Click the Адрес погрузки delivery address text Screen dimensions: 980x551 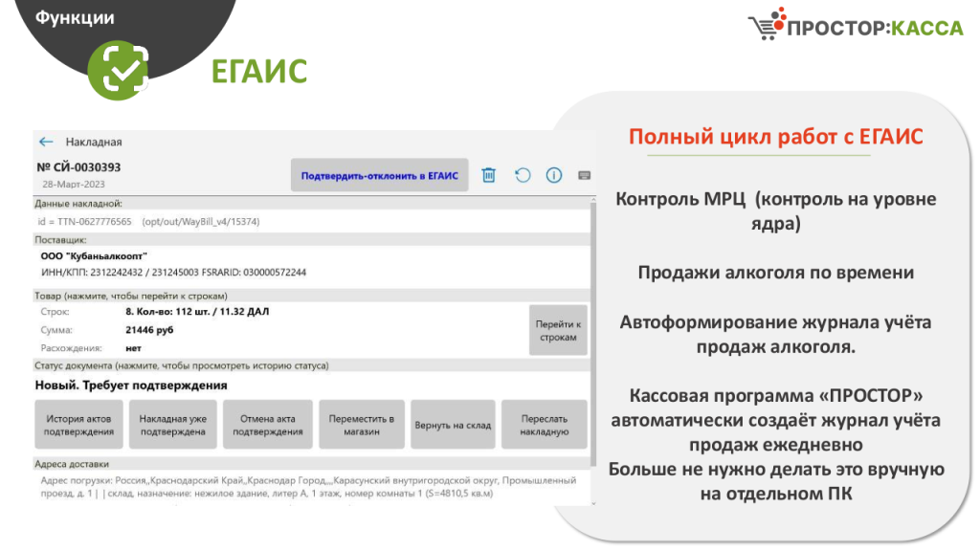click(308, 487)
